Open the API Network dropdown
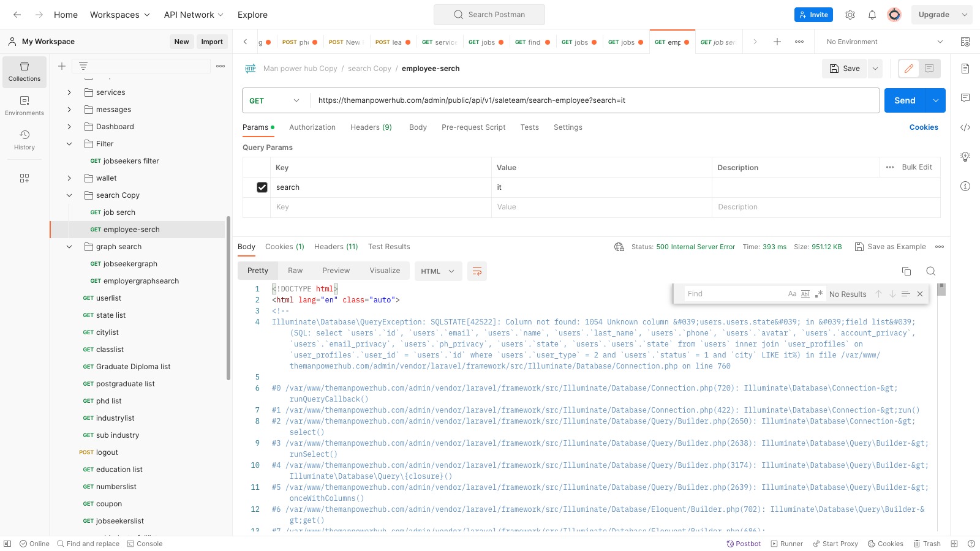This screenshot has width=980, height=551. [194, 15]
